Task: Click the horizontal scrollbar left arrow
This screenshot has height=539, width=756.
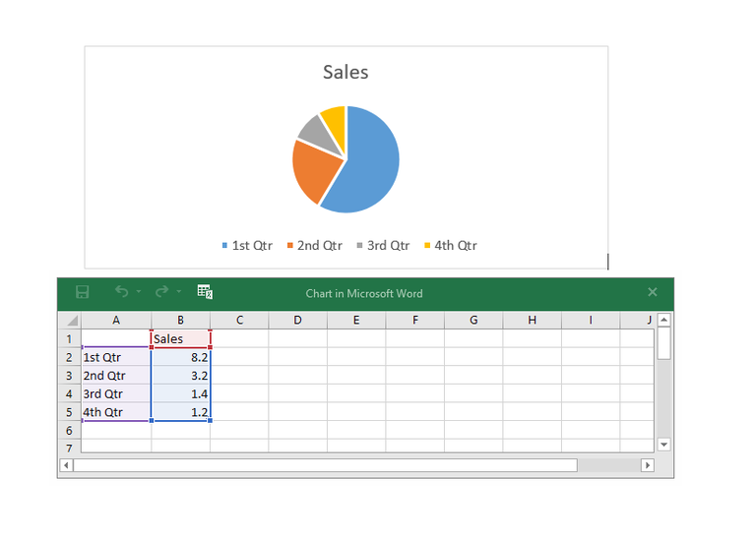Action: coord(67,465)
